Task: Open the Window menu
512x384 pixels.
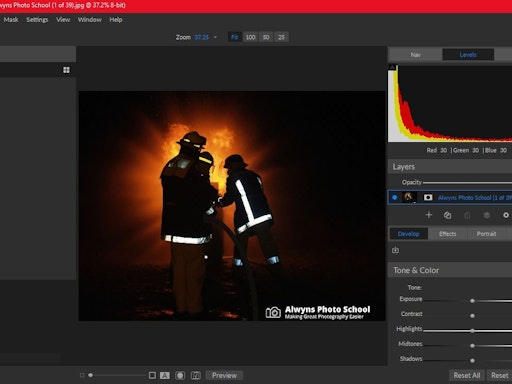Action: click(x=90, y=20)
